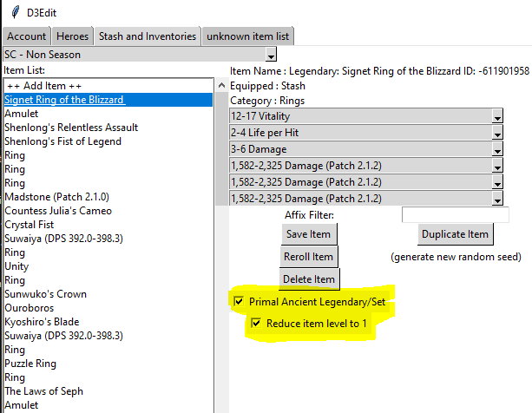The image size is (532, 413).
Task: Open the second 1,582-2,325 Damage (Patch 2.1.2) dropdown
Action: coord(366,182)
